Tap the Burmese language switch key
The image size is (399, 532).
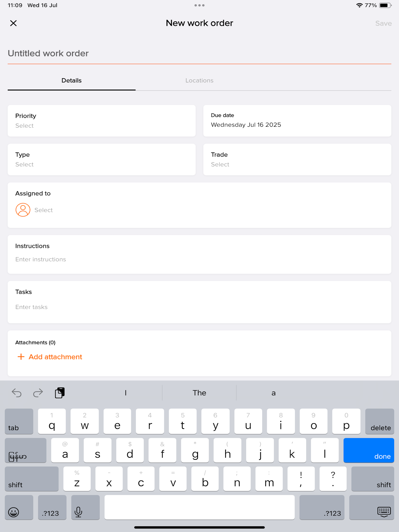26,450
